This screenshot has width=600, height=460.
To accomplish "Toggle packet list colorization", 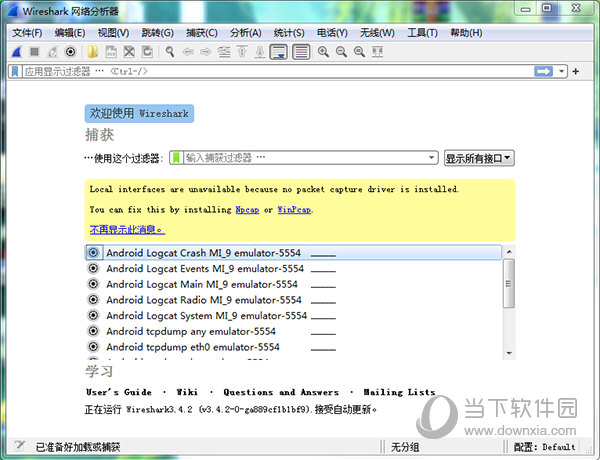I will click(301, 52).
